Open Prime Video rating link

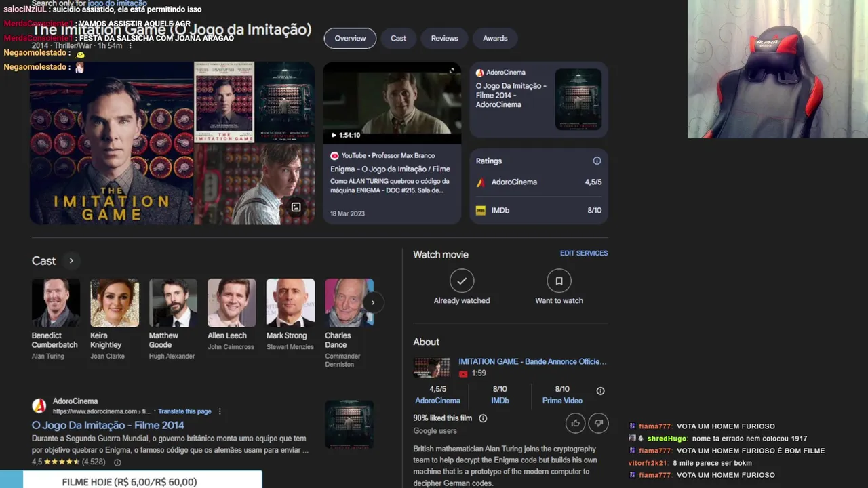tap(562, 401)
